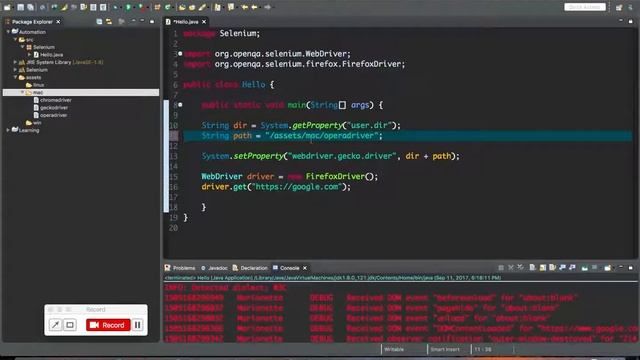Click Remove All Terminated Launches icon
640x360 pixels.
[x=520, y=268]
